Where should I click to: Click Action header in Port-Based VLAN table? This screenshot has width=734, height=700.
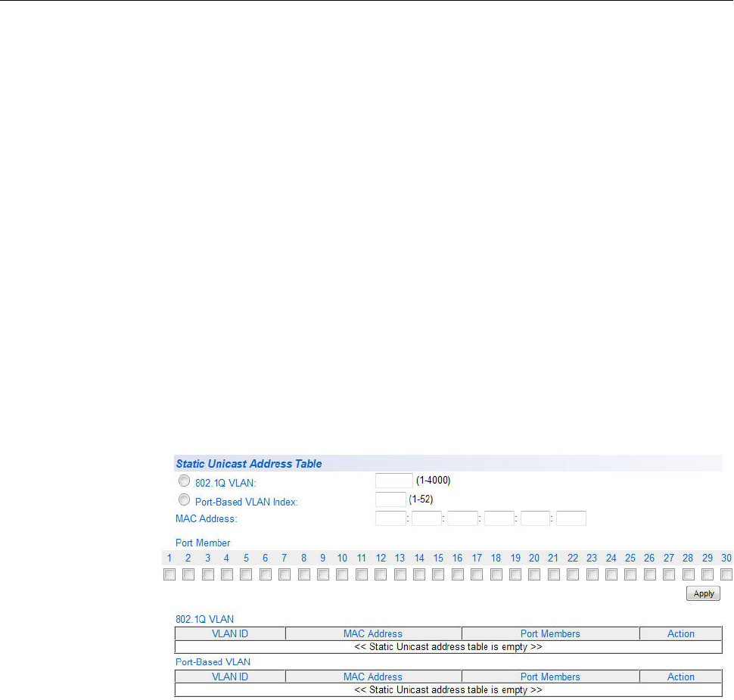click(x=680, y=677)
